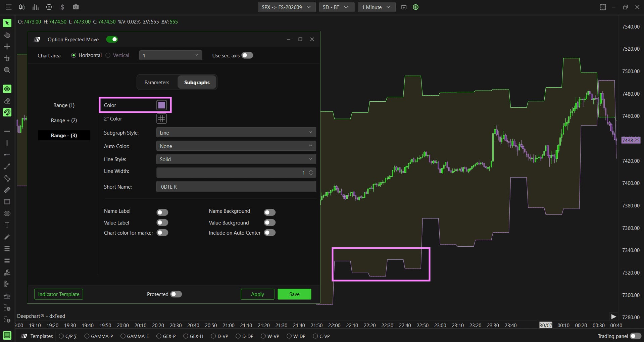Screen dimensions: 644x342
Task: Select the GEX-H template
Action: (x=193, y=336)
